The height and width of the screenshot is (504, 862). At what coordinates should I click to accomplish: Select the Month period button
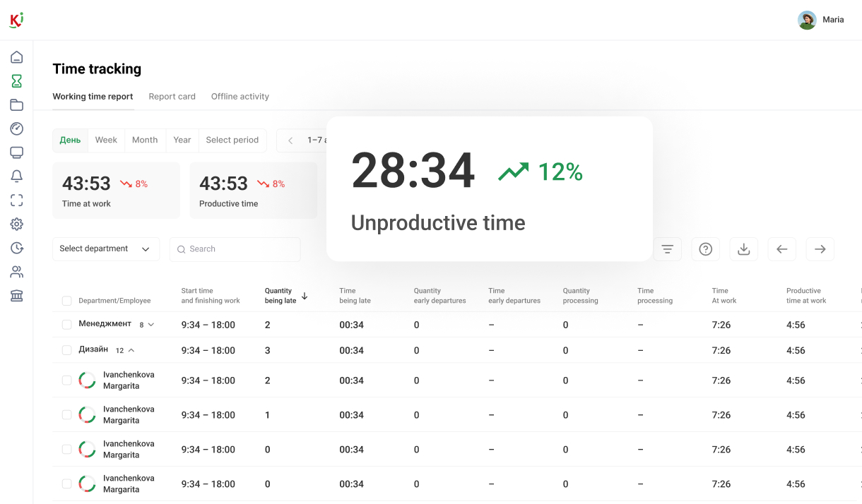click(x=145, y=140)
